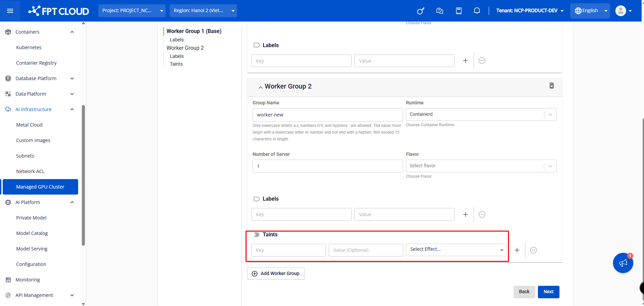This screenshot has width=644, height=306.
Task: Open the documentation book icon
Action: coord(458,11)
